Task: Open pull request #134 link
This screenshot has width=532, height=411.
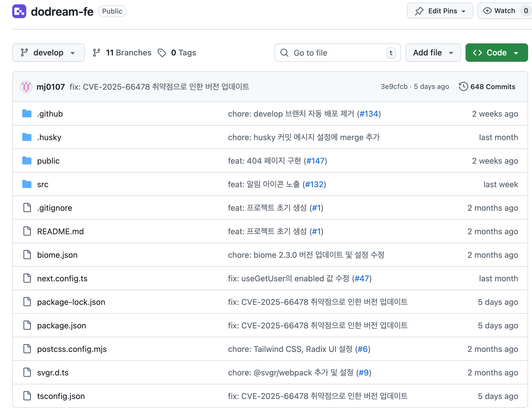Action: 369,114
